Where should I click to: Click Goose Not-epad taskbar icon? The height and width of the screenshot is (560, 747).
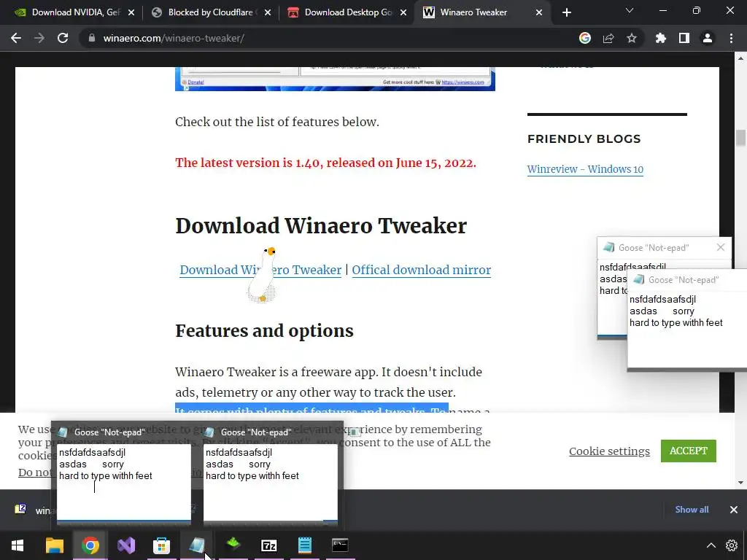click(x=197, y=545)
